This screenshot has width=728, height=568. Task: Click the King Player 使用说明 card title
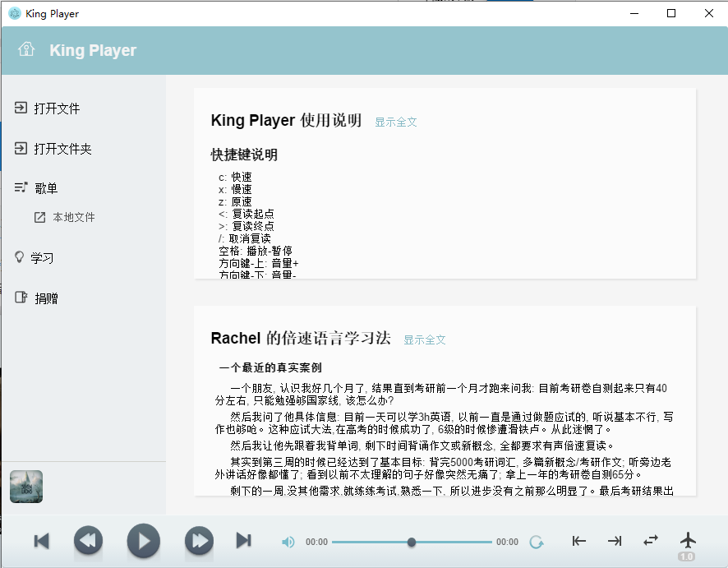click(x=287, y=120)
